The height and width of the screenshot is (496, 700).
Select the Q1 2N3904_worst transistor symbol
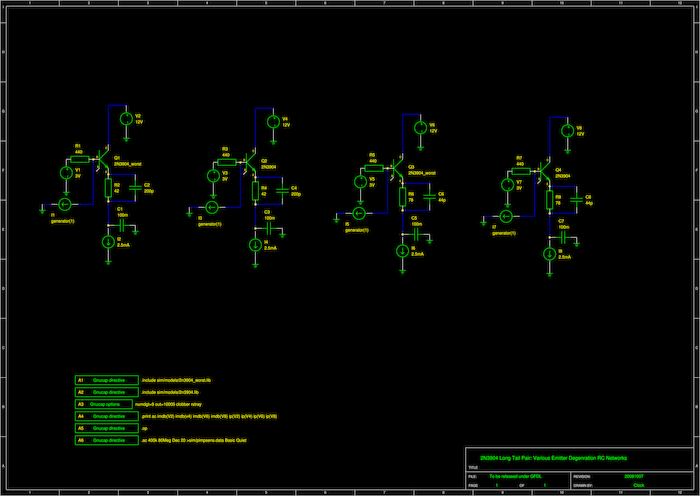pos(103,159)
